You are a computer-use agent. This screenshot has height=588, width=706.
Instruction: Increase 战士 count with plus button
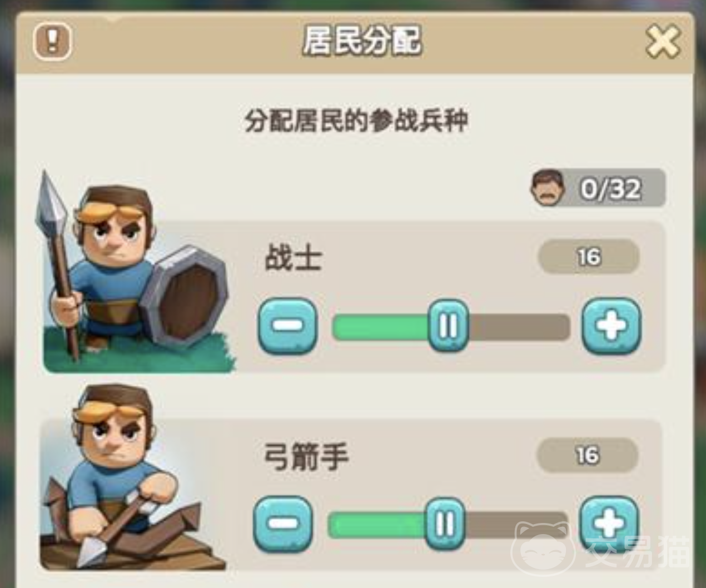tap(611, 326)
